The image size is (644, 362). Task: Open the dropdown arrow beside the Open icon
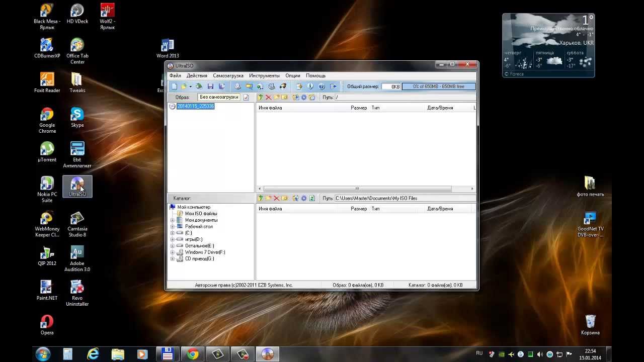point(190,86)
